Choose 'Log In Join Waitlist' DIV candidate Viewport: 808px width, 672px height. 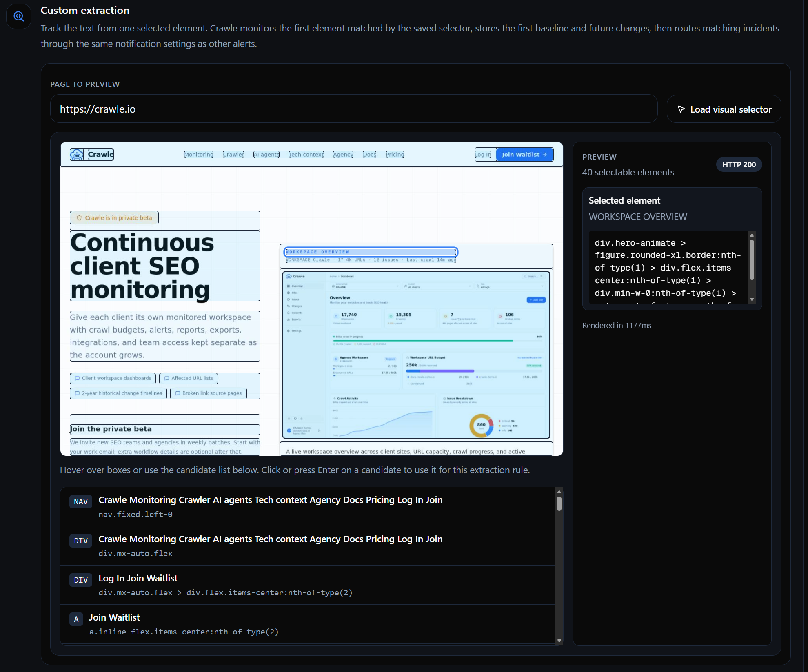coord(308,585)
